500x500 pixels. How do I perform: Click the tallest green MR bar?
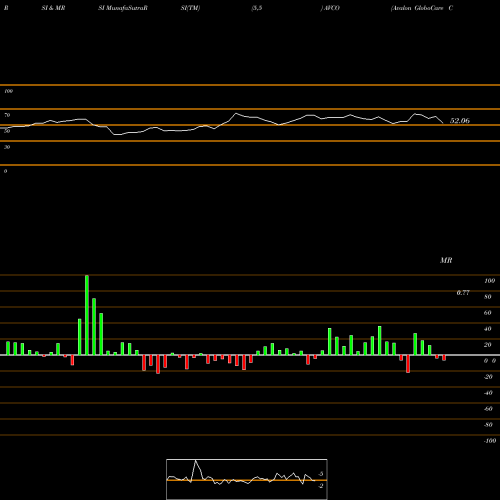87,315
